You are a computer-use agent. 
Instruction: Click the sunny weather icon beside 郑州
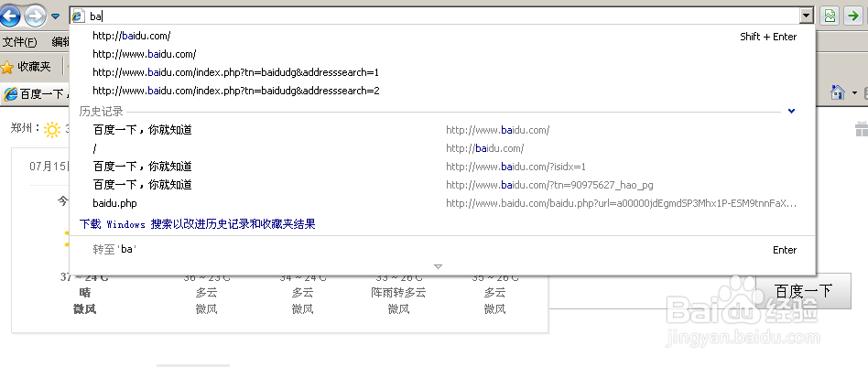pos(52,130)
